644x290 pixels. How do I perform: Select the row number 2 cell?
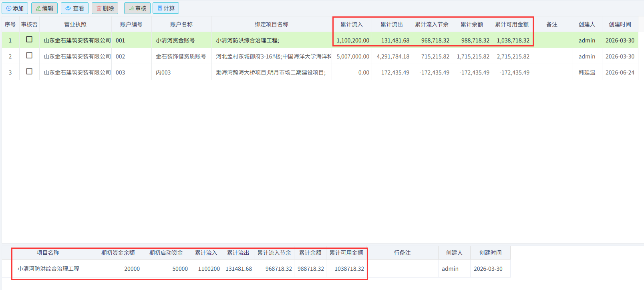[x=10, y=56]
